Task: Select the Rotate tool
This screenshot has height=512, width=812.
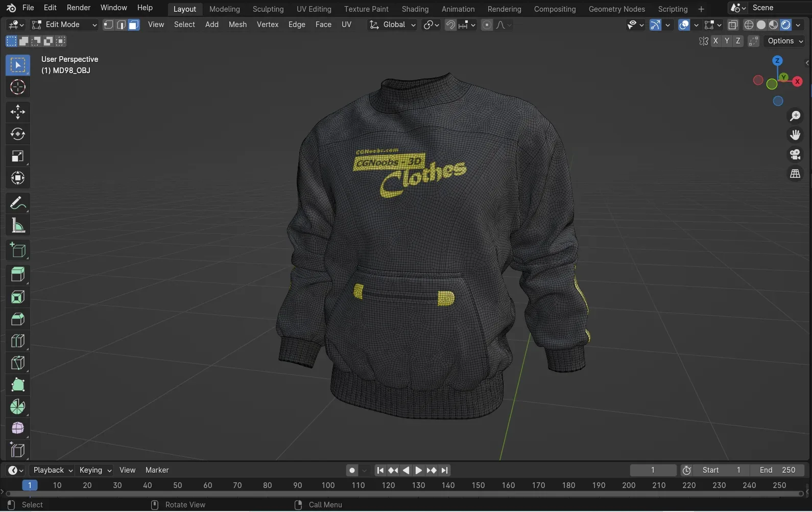Action: pyautogui.click(x=18, y=134)
